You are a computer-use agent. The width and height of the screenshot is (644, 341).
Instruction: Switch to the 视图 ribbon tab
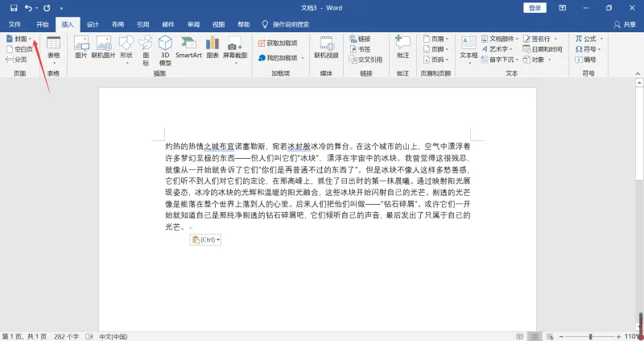point(218,24)
